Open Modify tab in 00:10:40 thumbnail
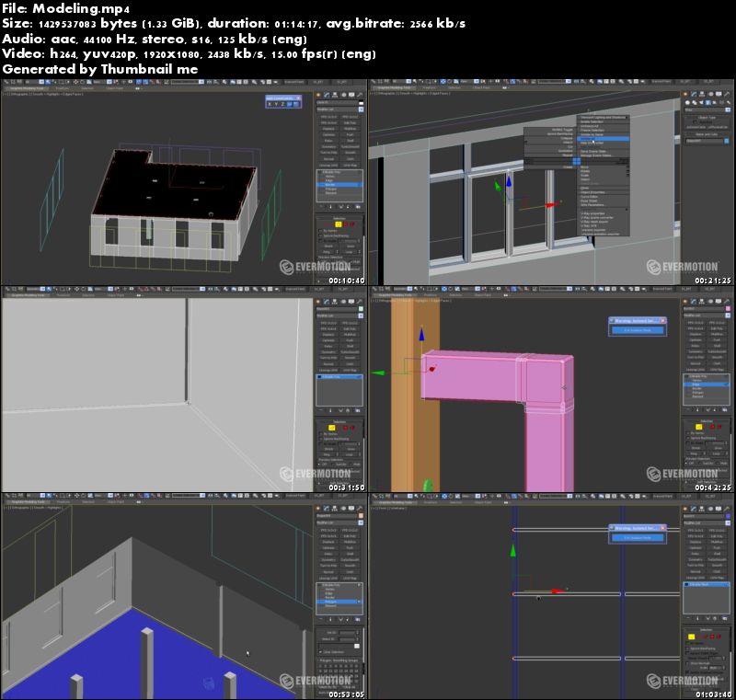Viewport: 736px width, 700px height. click(x=327, y=95)
